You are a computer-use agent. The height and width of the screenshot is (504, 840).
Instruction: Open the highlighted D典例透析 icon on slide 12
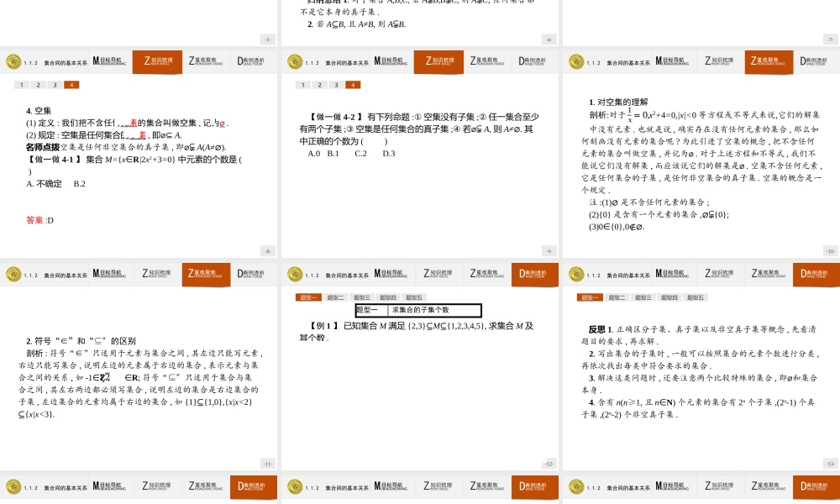[535, 274]
